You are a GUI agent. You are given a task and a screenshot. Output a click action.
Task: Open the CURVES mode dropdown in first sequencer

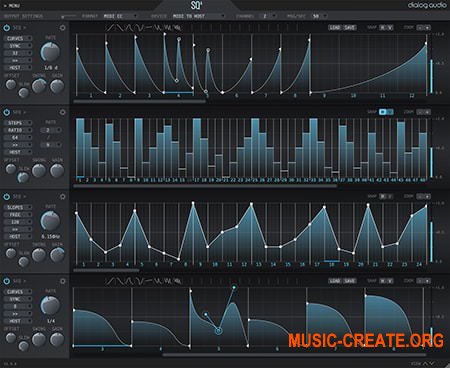point(18,38)
